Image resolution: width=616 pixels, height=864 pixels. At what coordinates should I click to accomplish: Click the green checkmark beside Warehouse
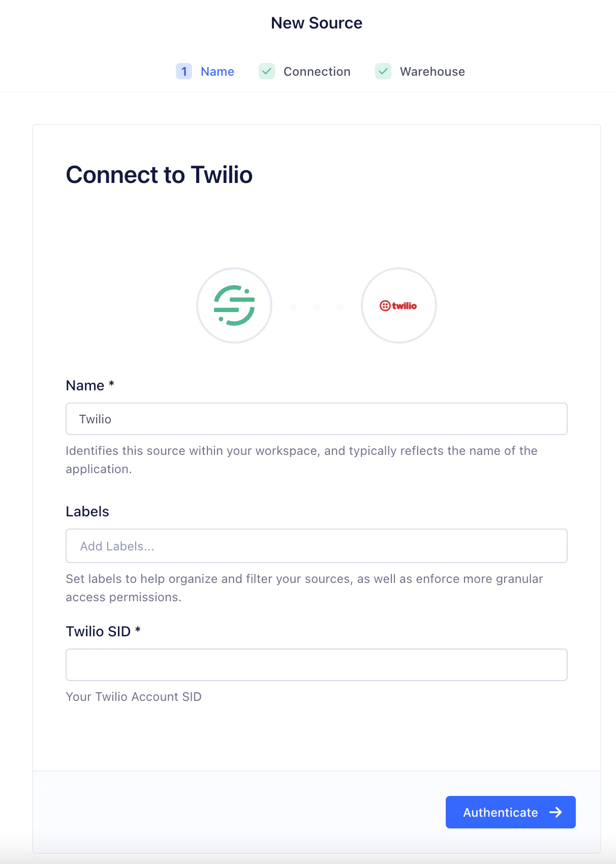pos(383,72)
